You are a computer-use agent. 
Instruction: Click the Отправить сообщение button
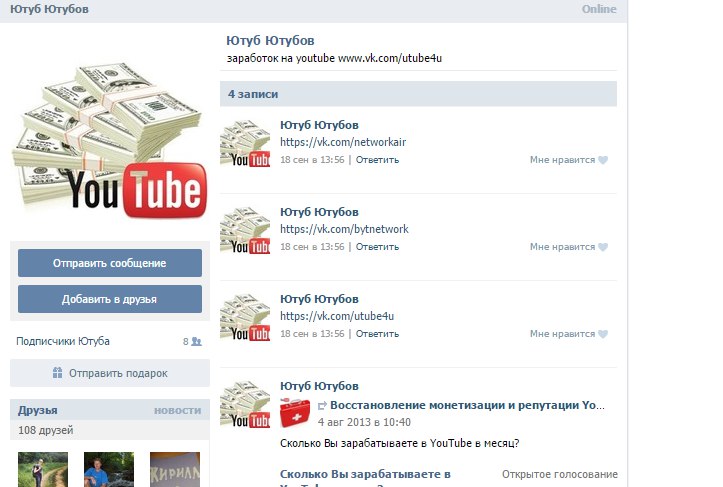[x=110, y=263]
